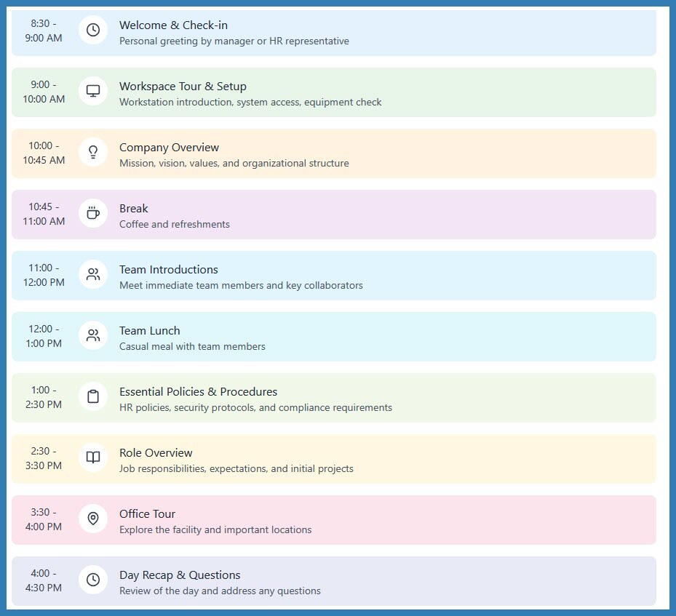
Task: Select the Company Overview heading
Action: pyautogui.click(x=169, y=148)
